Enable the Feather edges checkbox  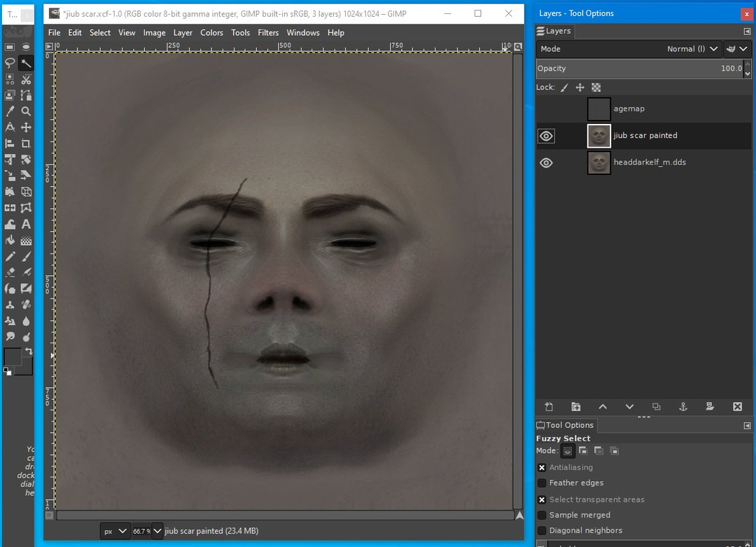point(542,483)
